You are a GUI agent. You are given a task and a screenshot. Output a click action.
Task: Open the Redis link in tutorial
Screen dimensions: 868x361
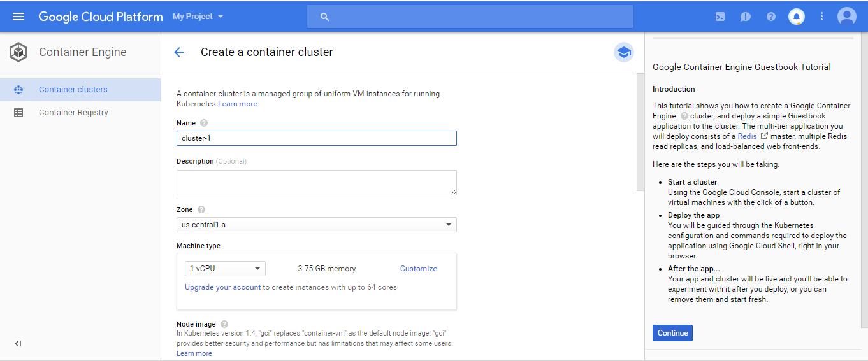(x=747, y=136)
